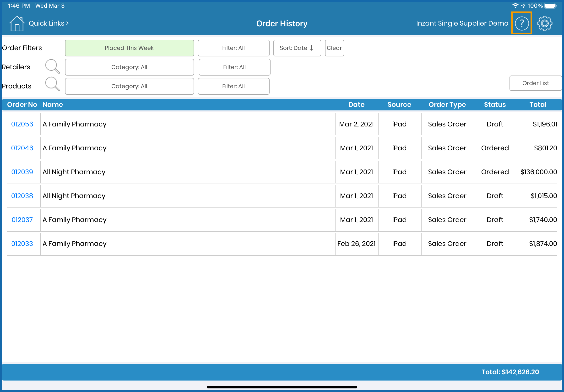Open order 012039 link

(x=22, y=172)
